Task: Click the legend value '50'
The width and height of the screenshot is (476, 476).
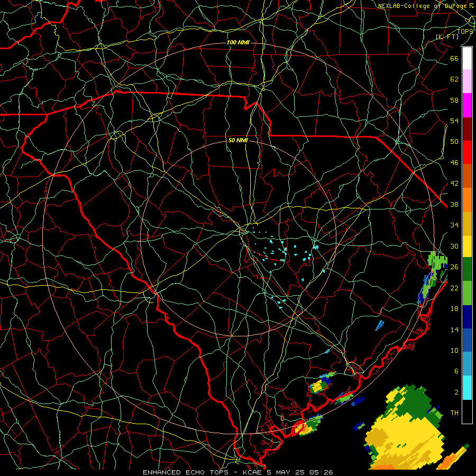Action: tap(454, 142)
